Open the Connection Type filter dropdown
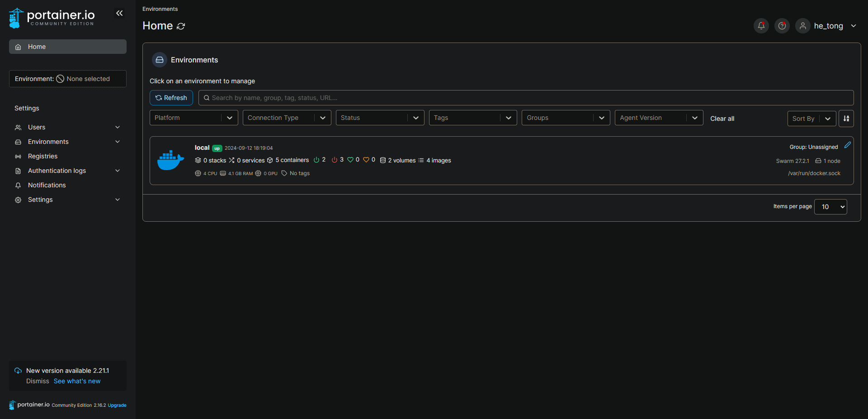Viewport: 868px width, 419px height. click(287, 118)
